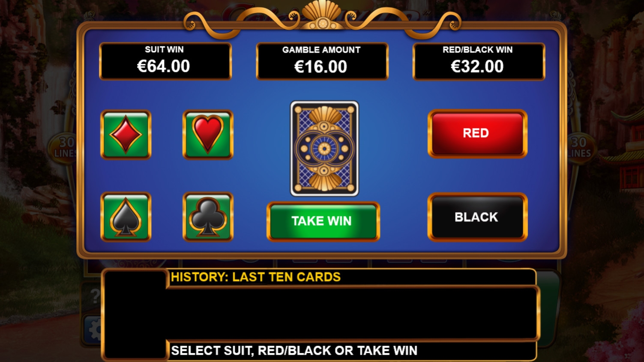Click the left 30 Lines badge
The height and width of the screenshot is (362, 644).
tap(63, 147)
